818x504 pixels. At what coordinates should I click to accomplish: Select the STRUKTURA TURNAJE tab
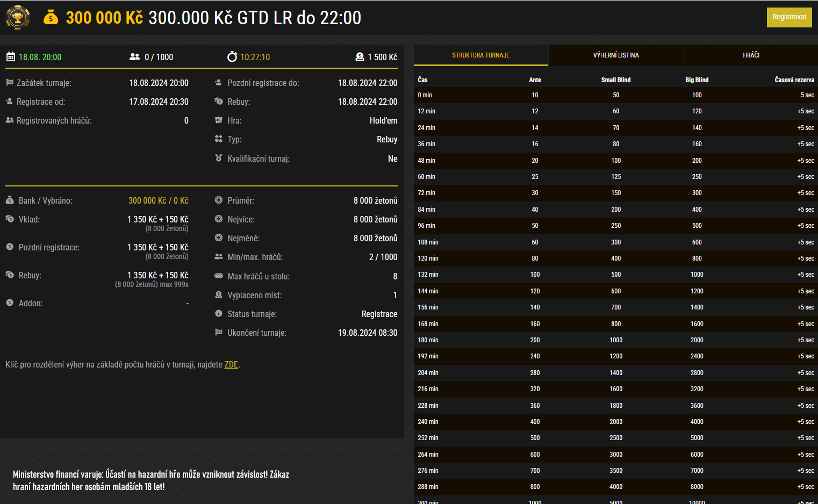pos(480,55)
